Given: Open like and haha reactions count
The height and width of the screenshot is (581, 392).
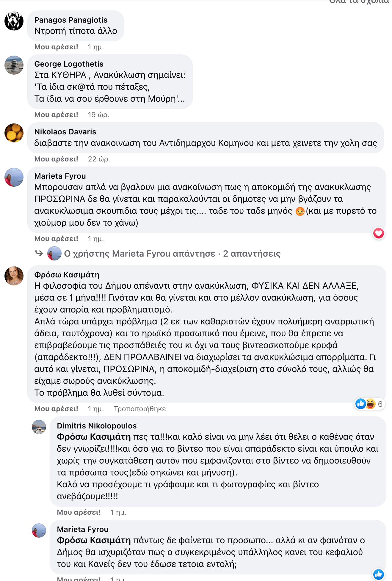Looking at the screenshot, I should (370, 404).
